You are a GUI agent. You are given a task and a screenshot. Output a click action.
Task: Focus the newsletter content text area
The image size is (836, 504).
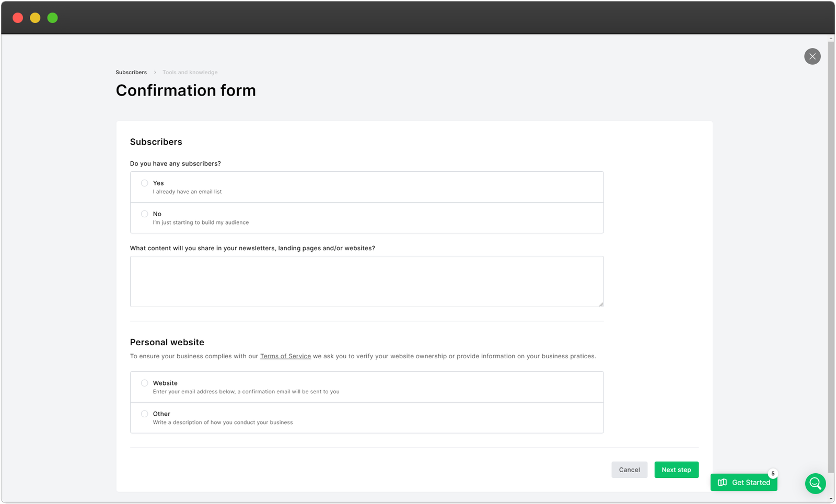coord(366,282)
